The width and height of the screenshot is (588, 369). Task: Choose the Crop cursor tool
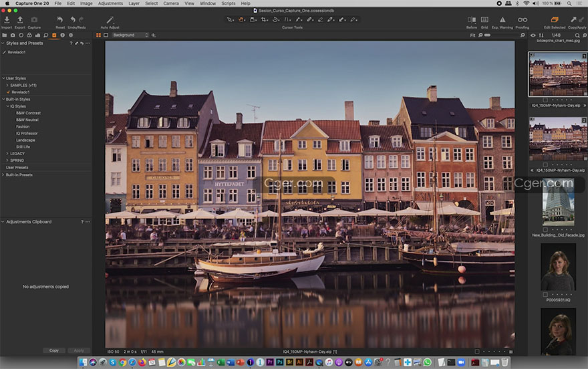click(265, 19)
